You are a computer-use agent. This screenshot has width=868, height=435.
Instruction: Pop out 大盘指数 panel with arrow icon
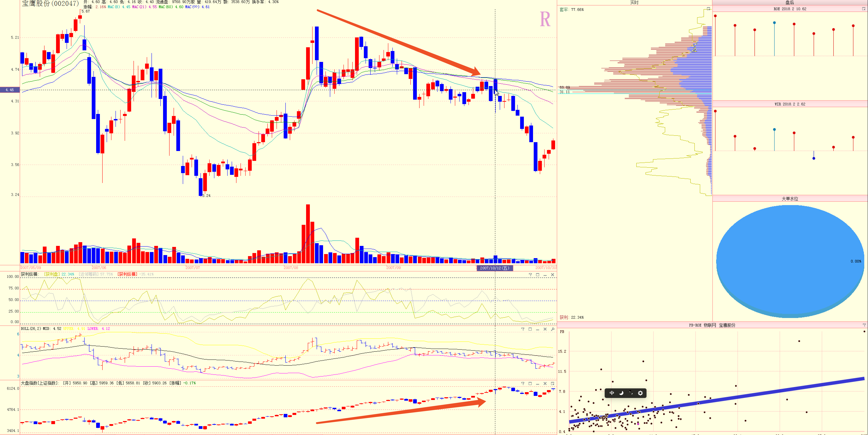click(553, 383)
